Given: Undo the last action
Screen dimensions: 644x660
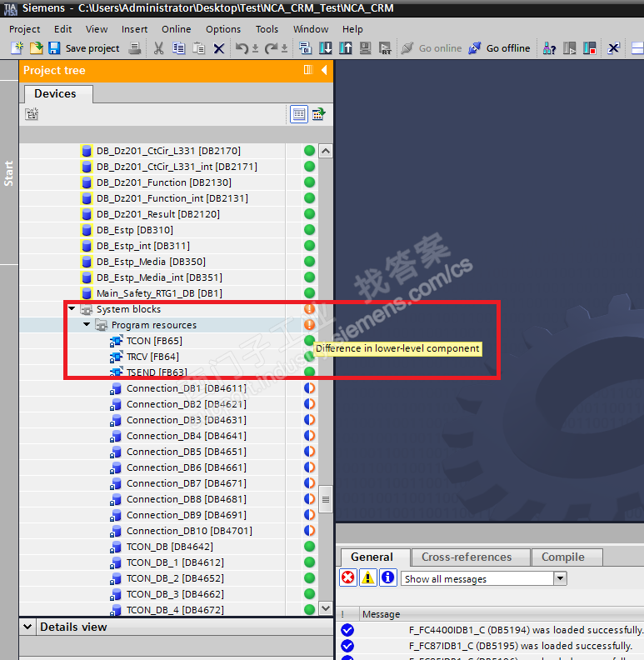Looking at the screenshot, I should 241,48.
